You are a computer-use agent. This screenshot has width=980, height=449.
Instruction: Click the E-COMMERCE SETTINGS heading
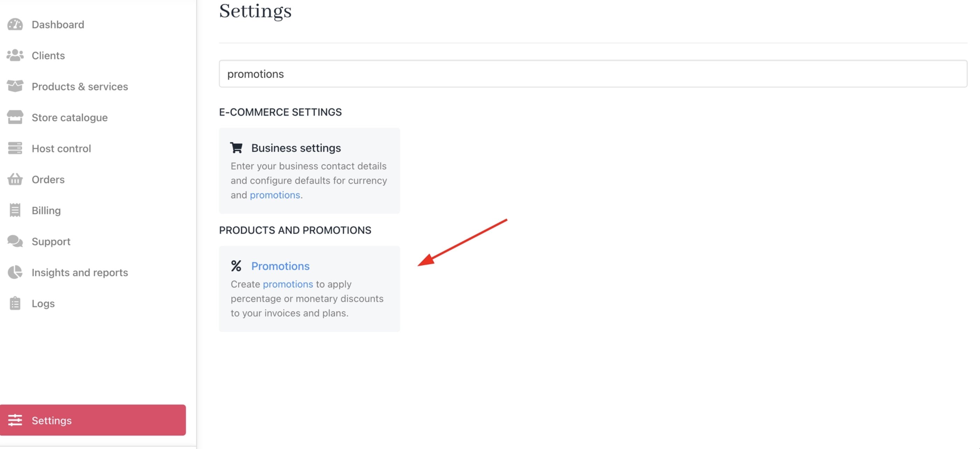(x=280, y=112)
